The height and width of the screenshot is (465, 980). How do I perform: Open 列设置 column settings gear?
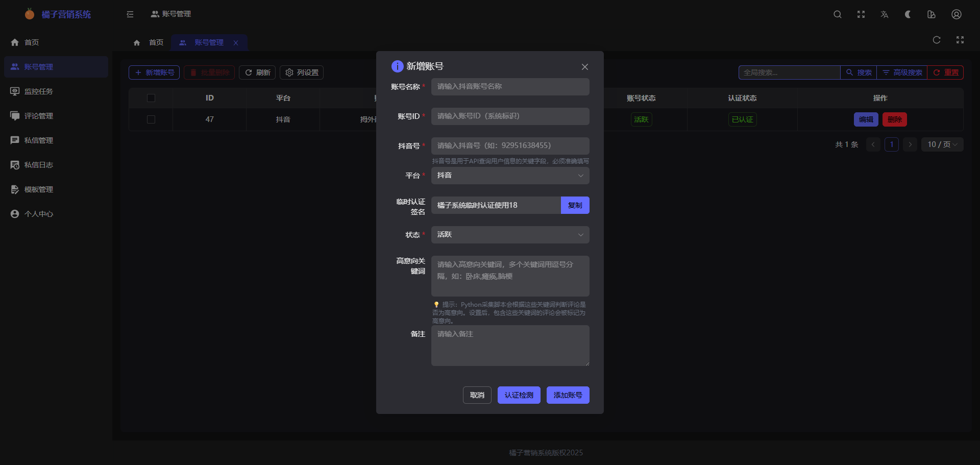302,72
